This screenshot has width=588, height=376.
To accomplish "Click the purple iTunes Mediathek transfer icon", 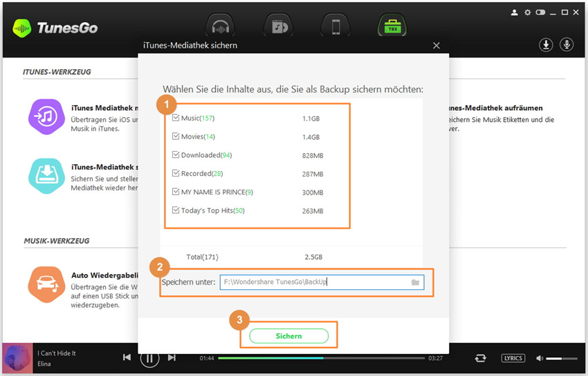I will click(x=46, y=117).
